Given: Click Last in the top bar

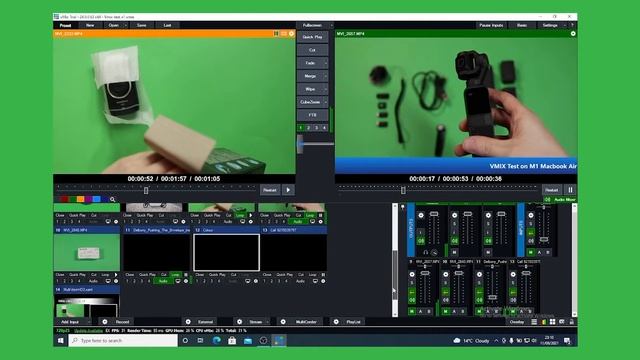Looking at the screenshot, I should pyautogui.click(x=167, y=25).
